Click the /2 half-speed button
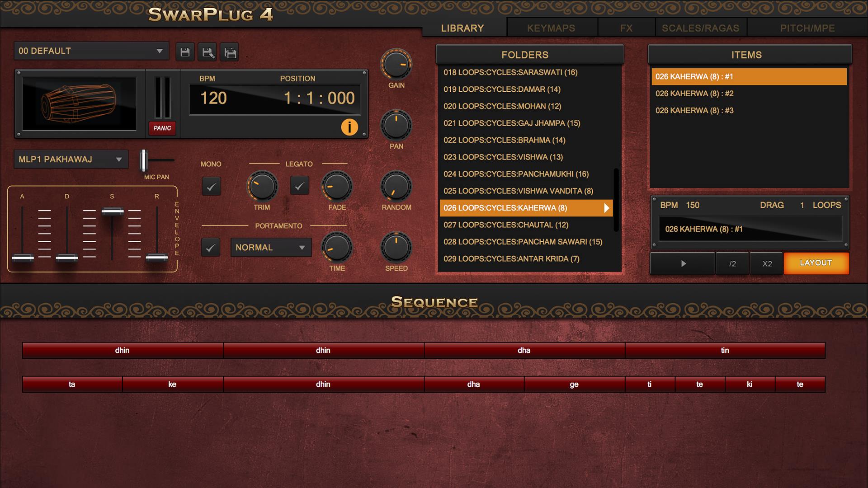The image size is (868, 488). point(732,263)
